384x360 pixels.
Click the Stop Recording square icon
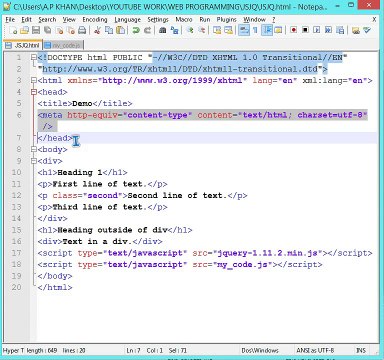point(305,31)
